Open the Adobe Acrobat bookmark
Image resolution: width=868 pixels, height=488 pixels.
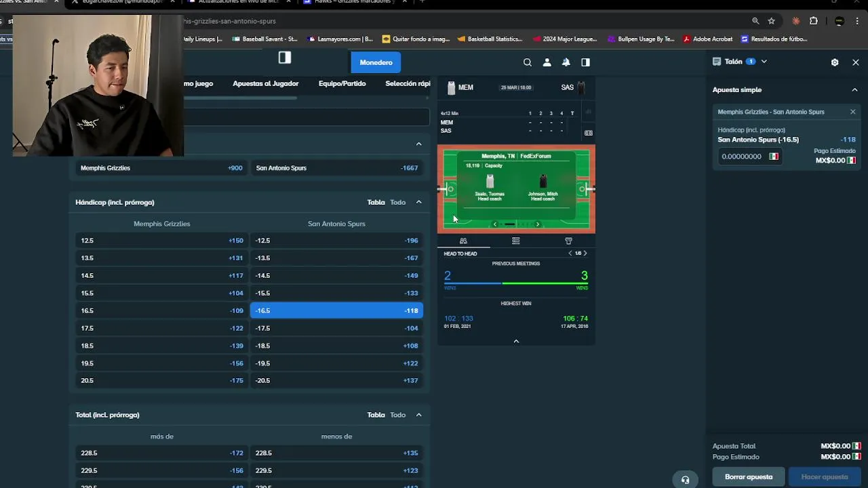click(x=707, y=39)
